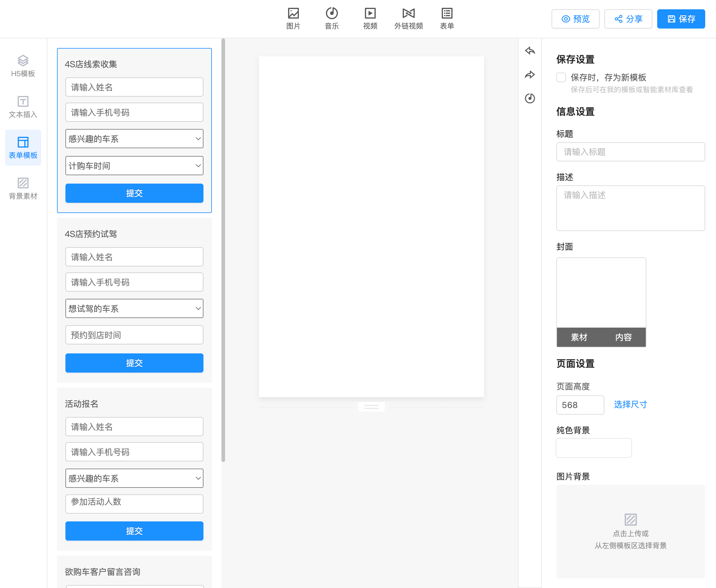Click 提交 in the 4S店预约试驾 template
Screen dimensions: 716x588
(134, 363)
